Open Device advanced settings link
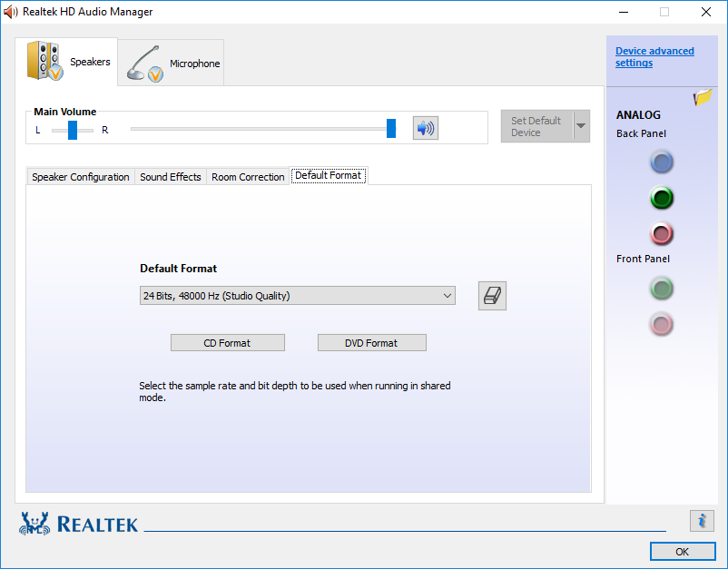 [x=654, y=56]
